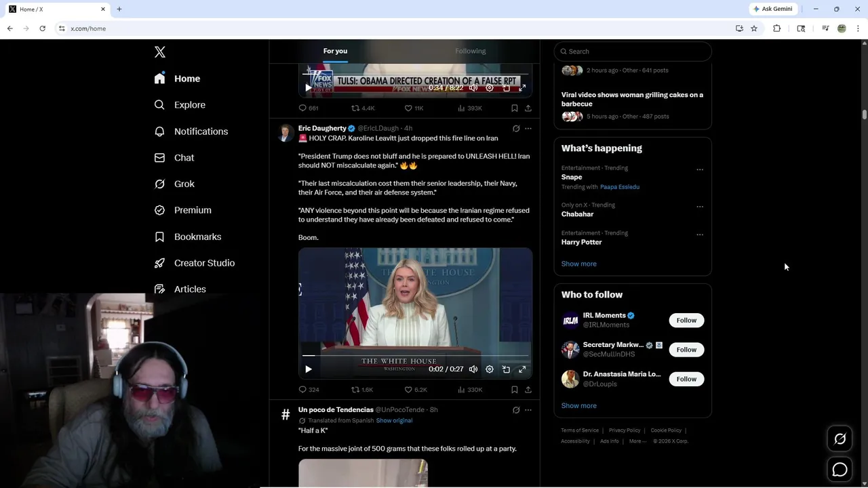The height and width of the screenshot is (488, 868).
Task: Reload the page in browser toolbar
Action: pos(42,28)
